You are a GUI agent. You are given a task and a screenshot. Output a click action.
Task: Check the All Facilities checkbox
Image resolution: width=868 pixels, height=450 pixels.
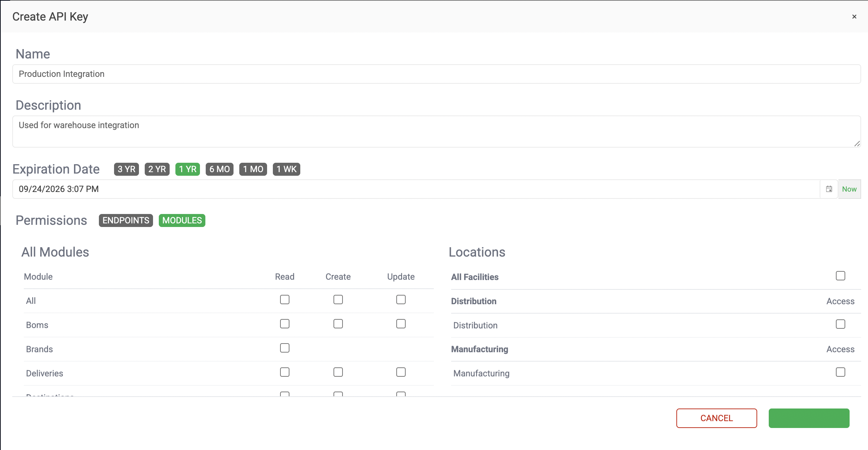[841, 276]
